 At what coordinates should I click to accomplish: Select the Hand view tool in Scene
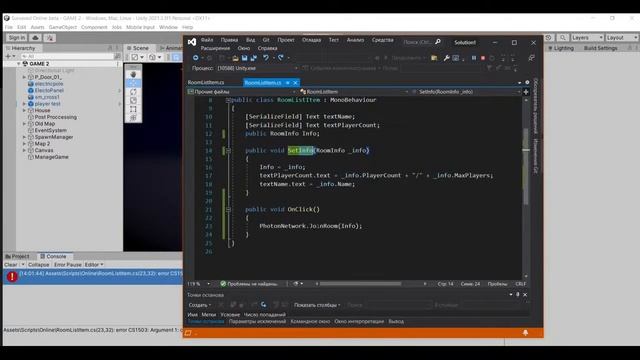[x=133, y=75]
